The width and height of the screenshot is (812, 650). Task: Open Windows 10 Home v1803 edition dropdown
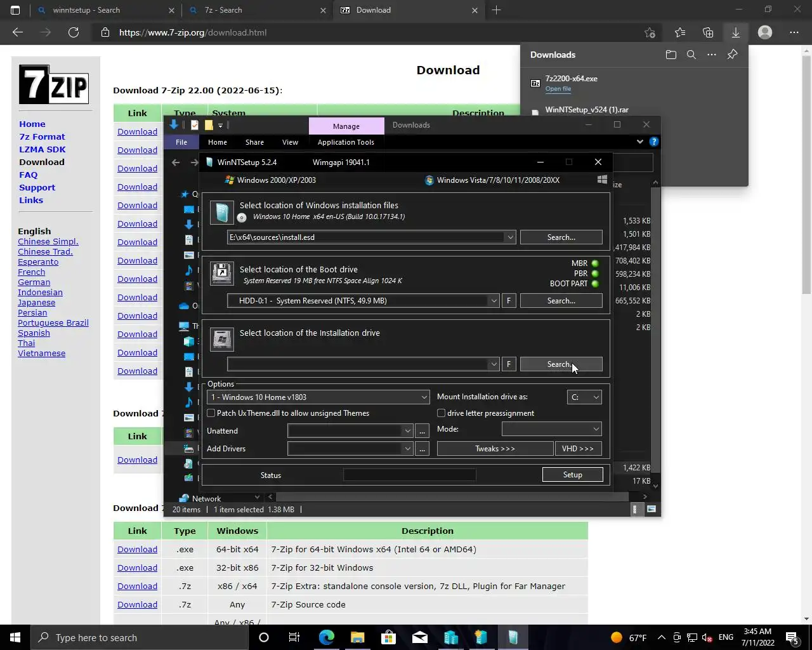(318, 397)
